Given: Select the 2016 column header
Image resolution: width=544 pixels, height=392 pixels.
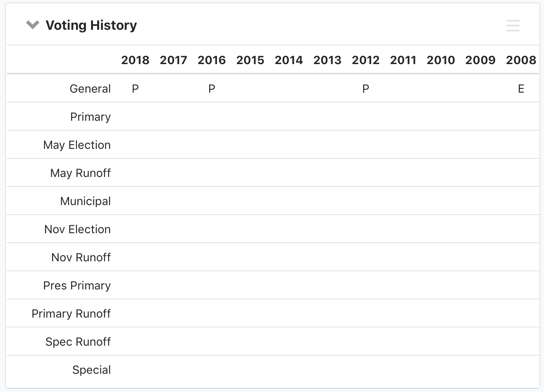Looking at the screenshot, I should (212, 60).
